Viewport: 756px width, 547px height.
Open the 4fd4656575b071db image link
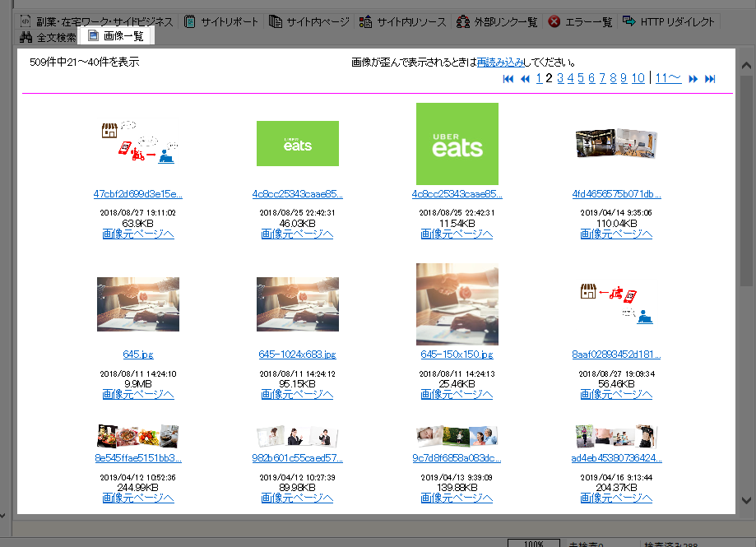tap(616, 195)
